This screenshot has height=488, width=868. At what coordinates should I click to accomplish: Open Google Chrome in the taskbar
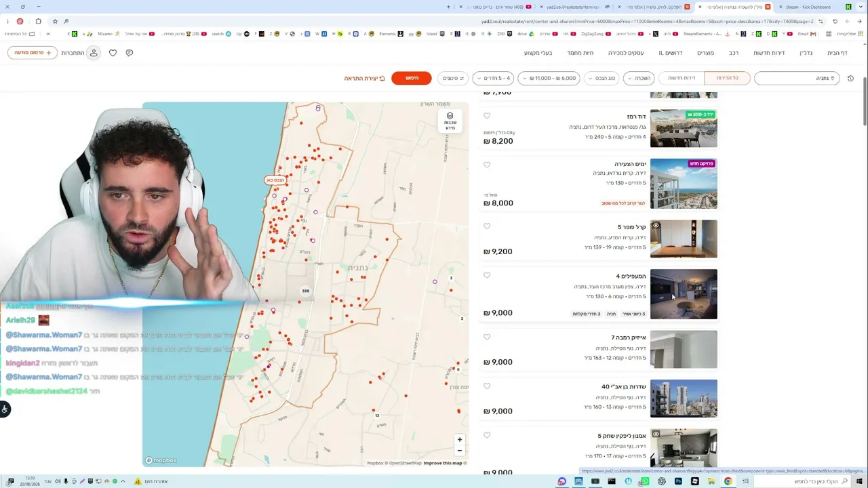tap(728, 481)
